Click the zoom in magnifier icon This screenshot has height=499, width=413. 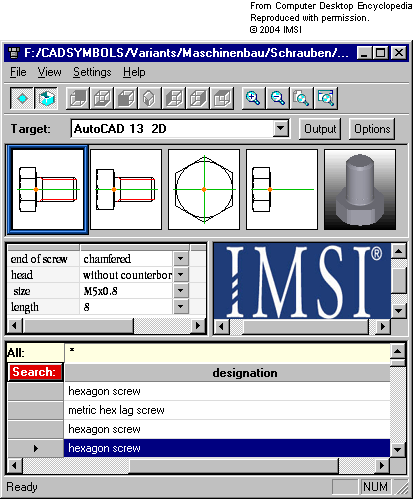(253, 98)
